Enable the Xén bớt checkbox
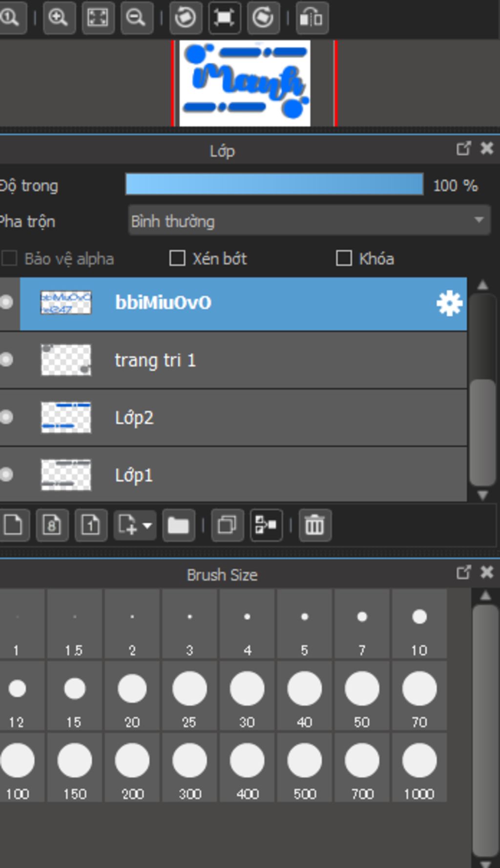This screenshot has height=868, width=500. click(x=177, y=258)
